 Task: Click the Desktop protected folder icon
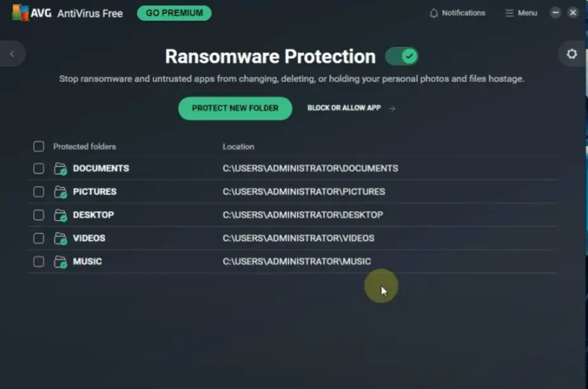click(x=60, y=215)
